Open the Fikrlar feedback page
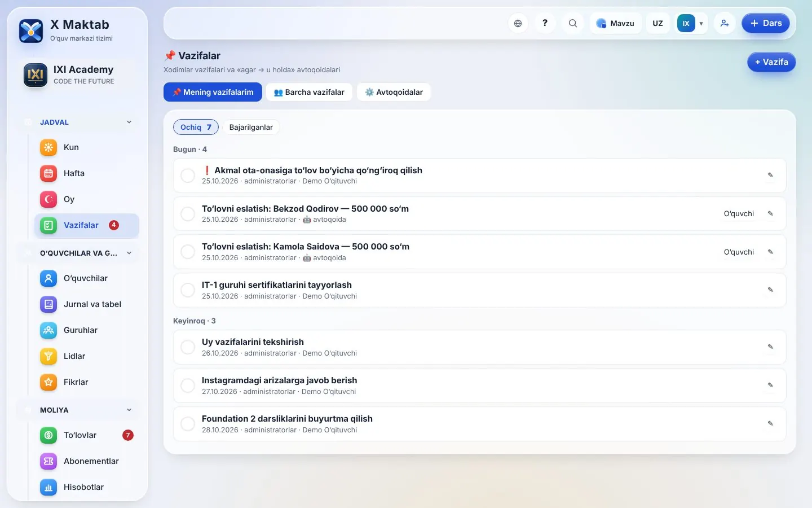812x508 pixels. (86, 382)
